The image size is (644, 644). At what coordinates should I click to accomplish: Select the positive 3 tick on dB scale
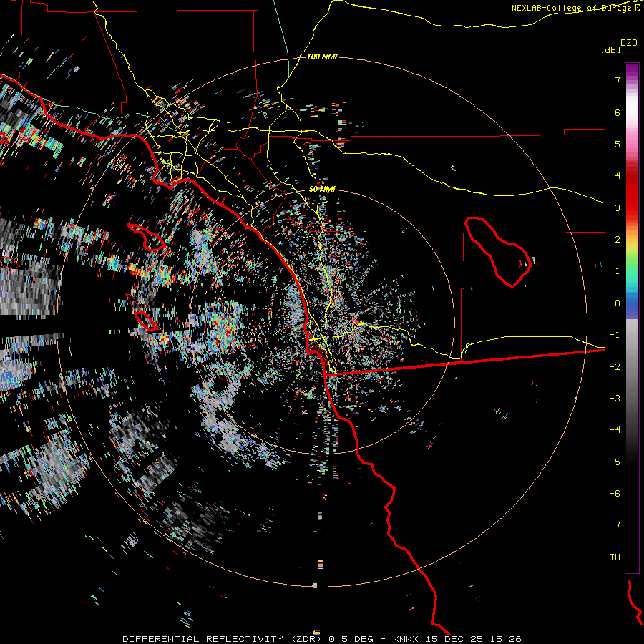(x=618, y=208)
